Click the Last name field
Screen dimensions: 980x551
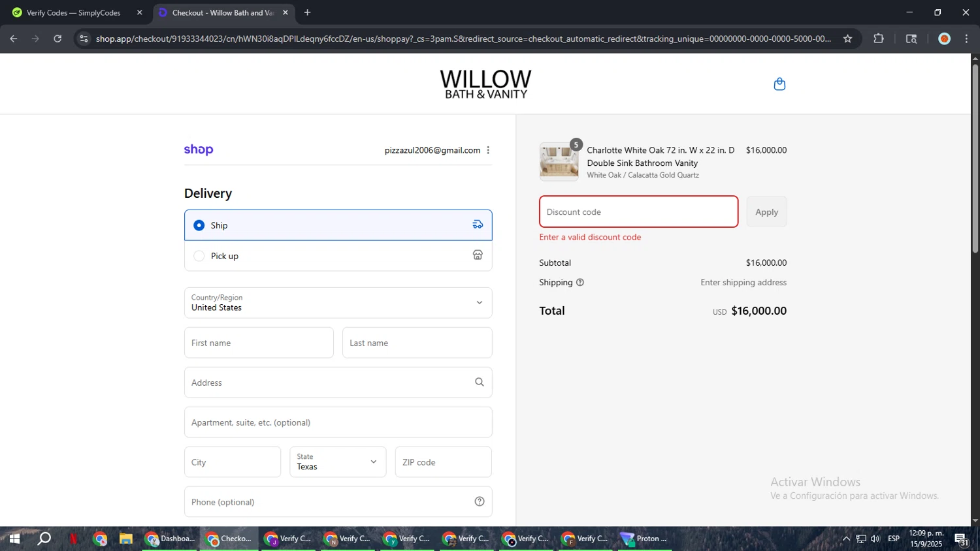click(417, 343)
